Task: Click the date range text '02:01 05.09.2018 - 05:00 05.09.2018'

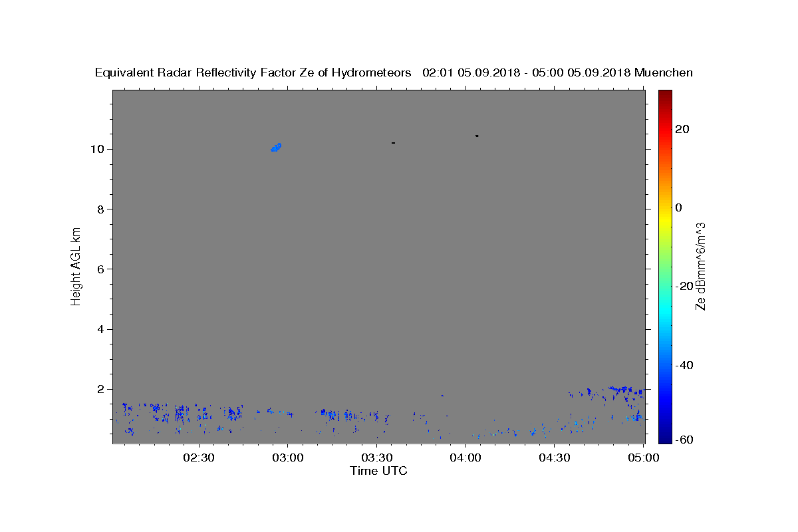Action: pyautogui.click(x=527, y=73)
